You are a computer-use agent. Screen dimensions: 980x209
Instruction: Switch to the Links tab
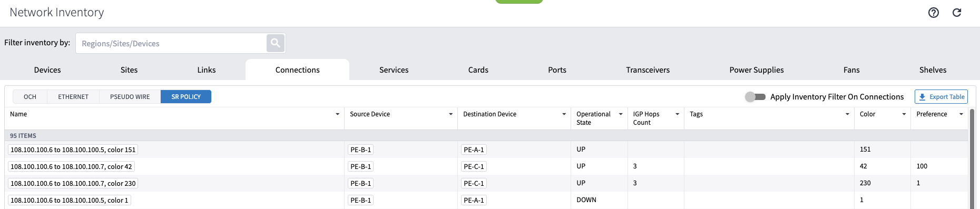pyautogui.click(x=207, y=70)
